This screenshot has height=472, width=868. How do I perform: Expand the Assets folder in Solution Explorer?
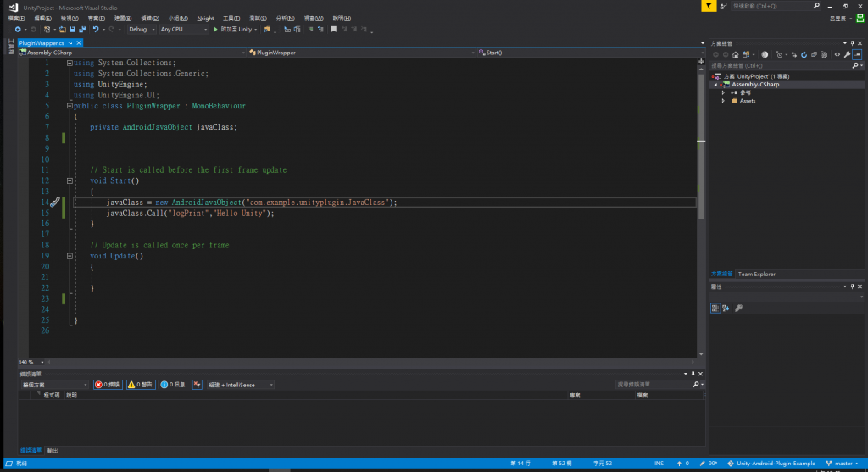[723, 101]
